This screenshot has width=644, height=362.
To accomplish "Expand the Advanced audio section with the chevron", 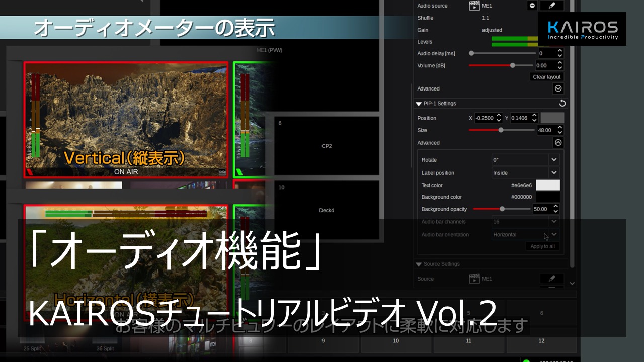I will click(558, 88).
